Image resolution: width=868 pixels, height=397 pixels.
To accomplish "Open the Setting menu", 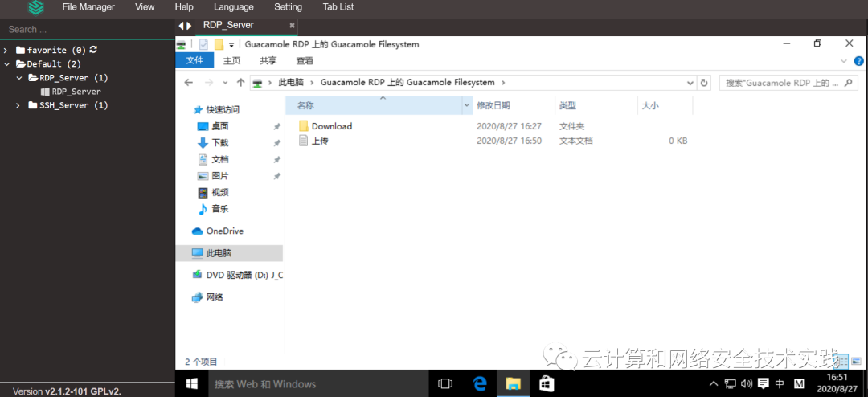I will (288, 7).
